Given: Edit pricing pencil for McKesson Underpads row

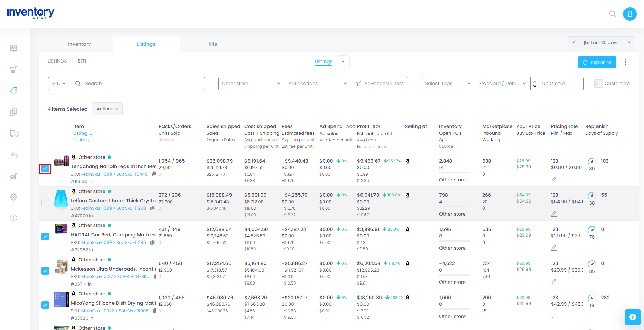Looking at the screenshot, I should click(554, 282).
